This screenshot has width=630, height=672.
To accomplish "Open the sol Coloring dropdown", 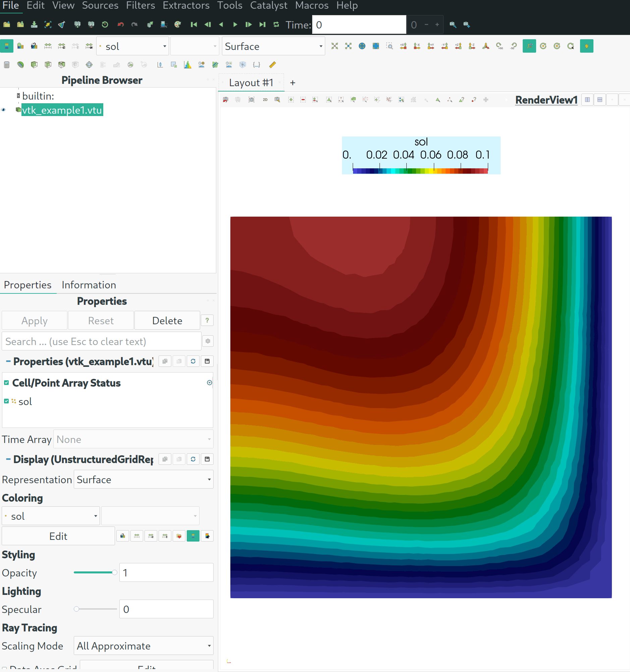I will tap(51, 516).
